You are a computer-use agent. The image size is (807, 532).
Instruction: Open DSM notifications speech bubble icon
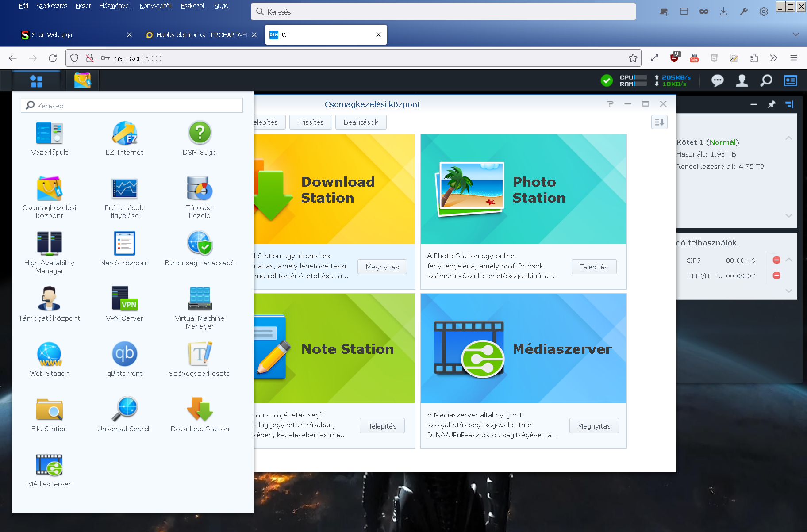click(717, 80)
